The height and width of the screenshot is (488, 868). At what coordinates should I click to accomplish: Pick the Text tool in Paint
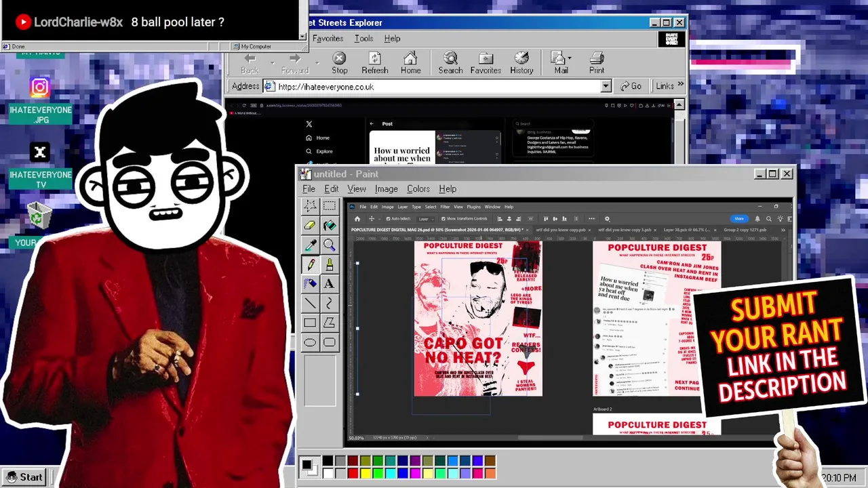click(x=330, y=284)
